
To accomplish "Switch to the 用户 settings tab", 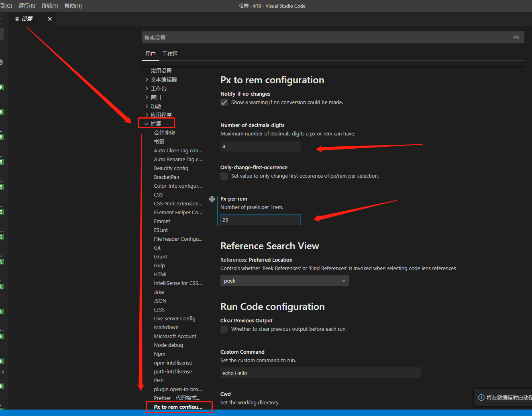I will click(151, 54).
